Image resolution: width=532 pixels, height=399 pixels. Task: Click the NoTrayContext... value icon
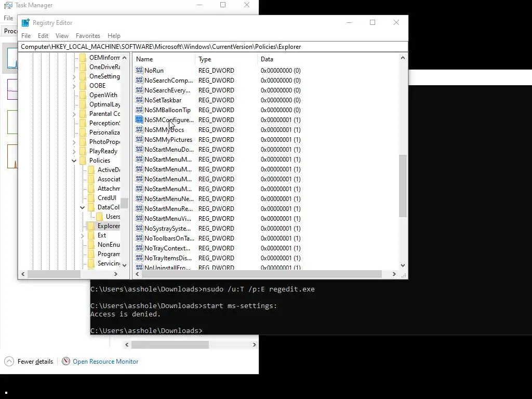139,248
